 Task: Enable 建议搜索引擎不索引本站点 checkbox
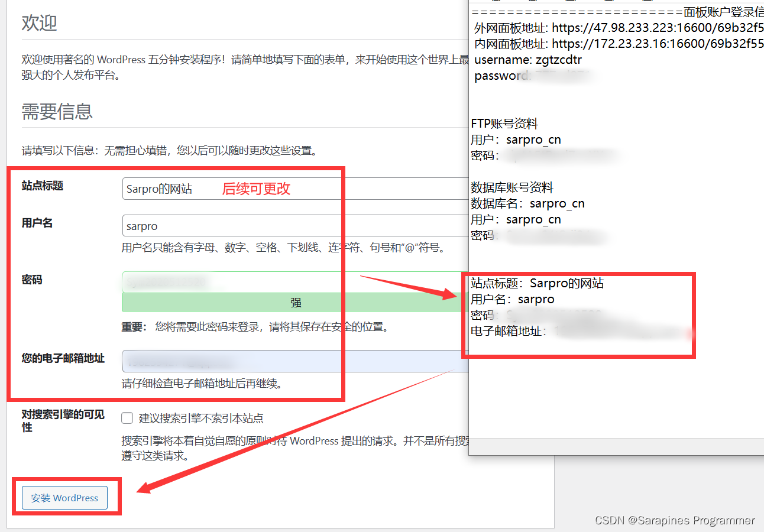127,419
